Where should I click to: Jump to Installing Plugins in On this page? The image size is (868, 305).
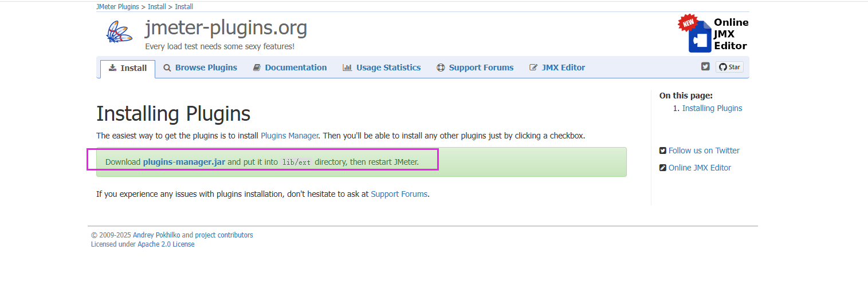(x=712, y=108)
